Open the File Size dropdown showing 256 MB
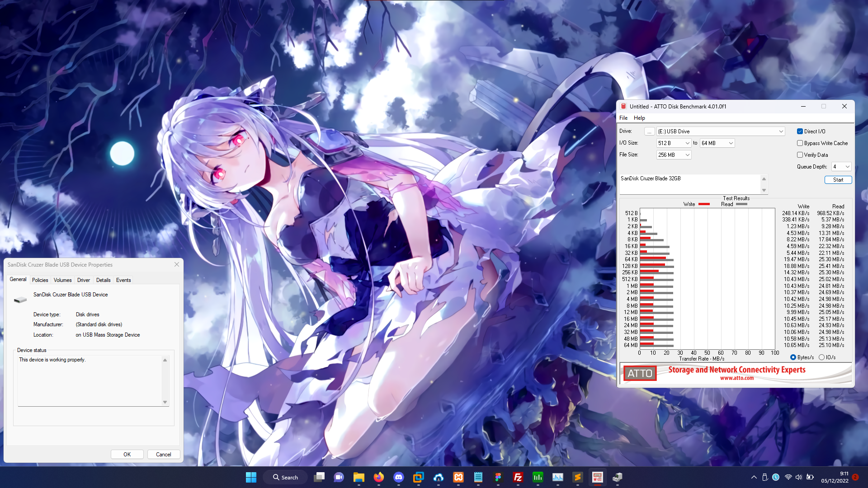 click(x=674, y=155)
